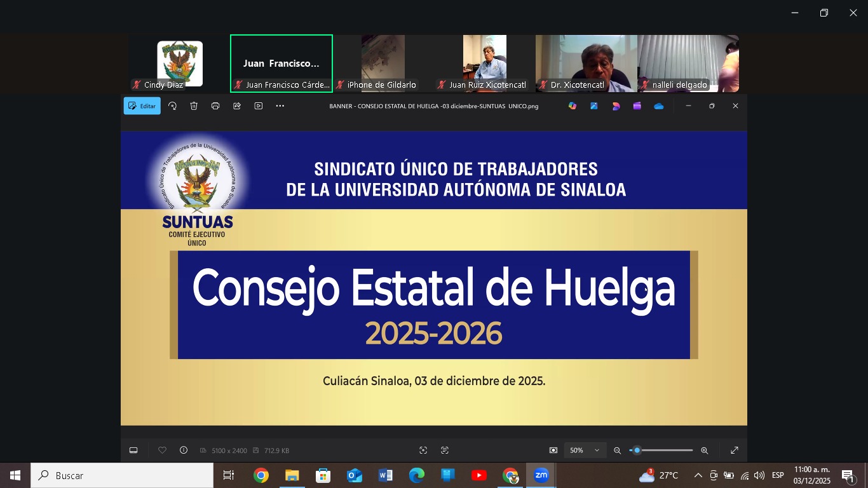Share the image using share icon
This screenshot has height=488, width=868.
point(237,106)
